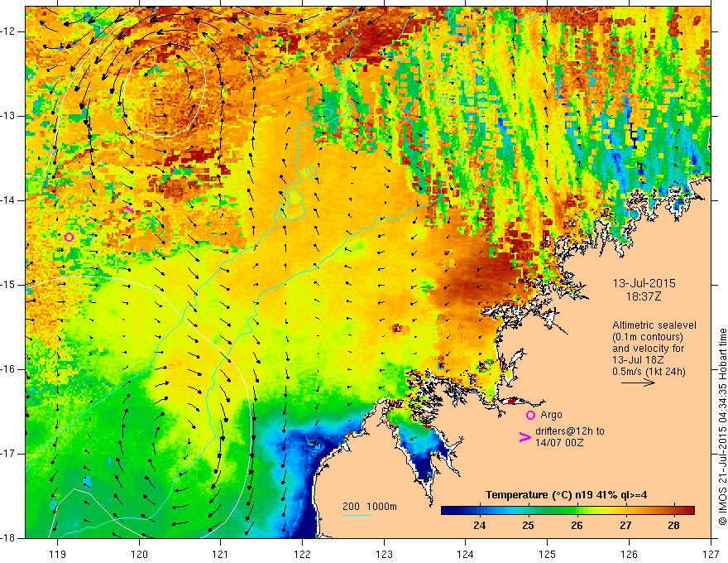This screenshot has height=563, width=728.
Task: Click the magenta Argo float circle in the ocean
Action: (69, 238)
